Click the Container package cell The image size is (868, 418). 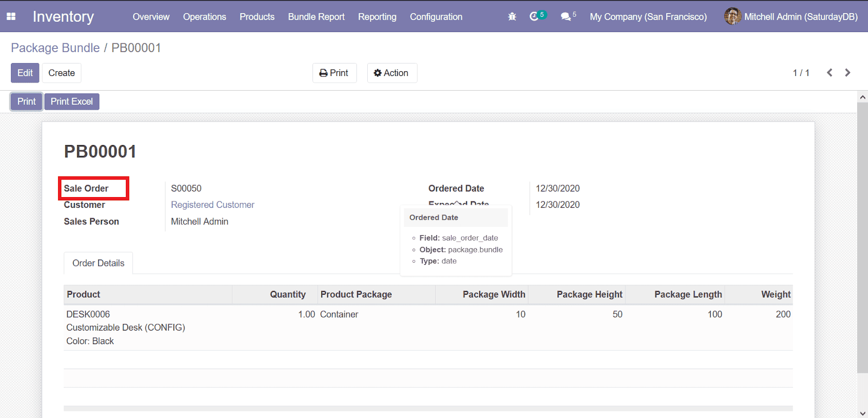(339, 314)
